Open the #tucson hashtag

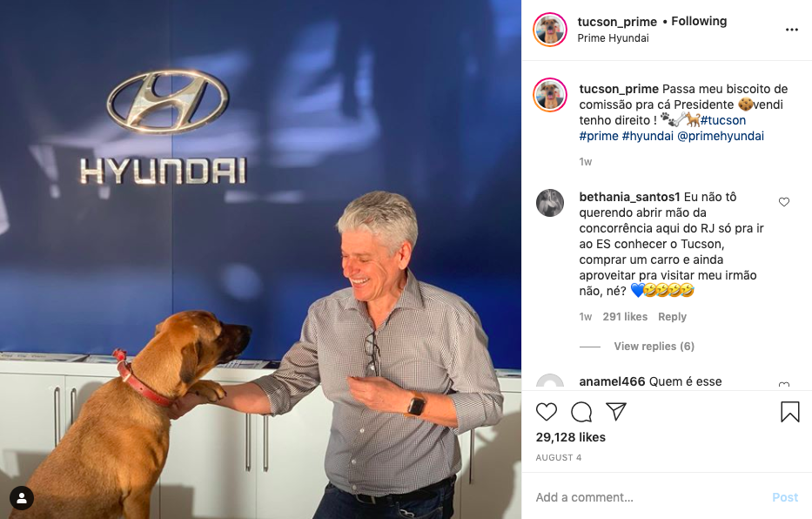coord(723,120)
